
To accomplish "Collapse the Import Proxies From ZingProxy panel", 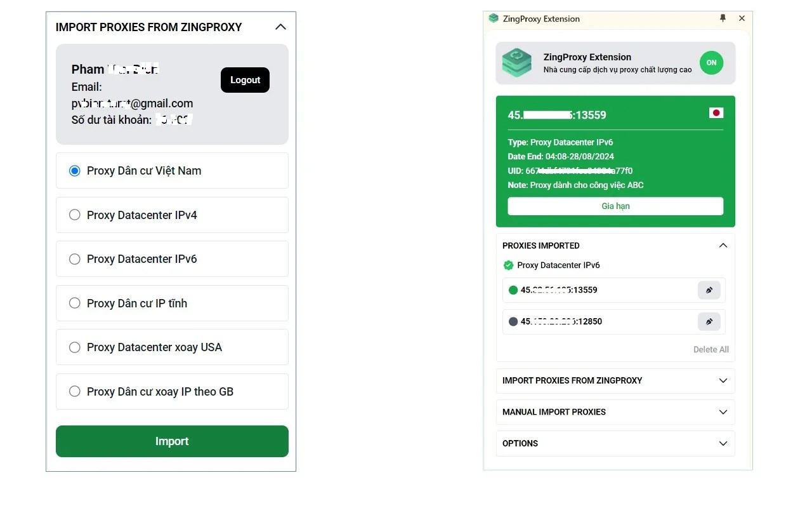I will point(280,27).
